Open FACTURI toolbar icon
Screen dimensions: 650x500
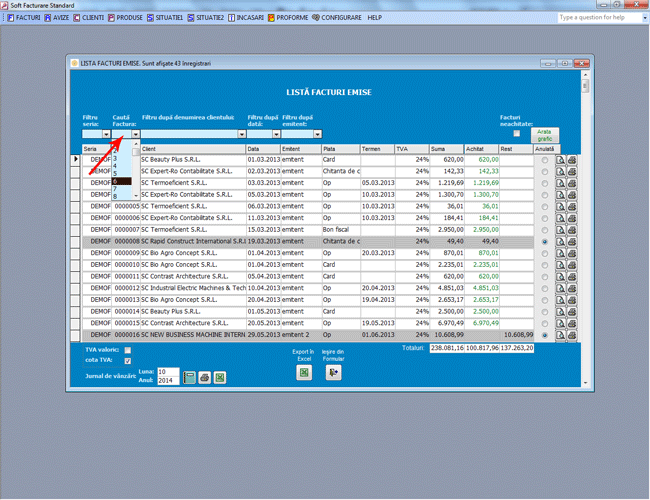pyautogui.click(x=11, y=18)
